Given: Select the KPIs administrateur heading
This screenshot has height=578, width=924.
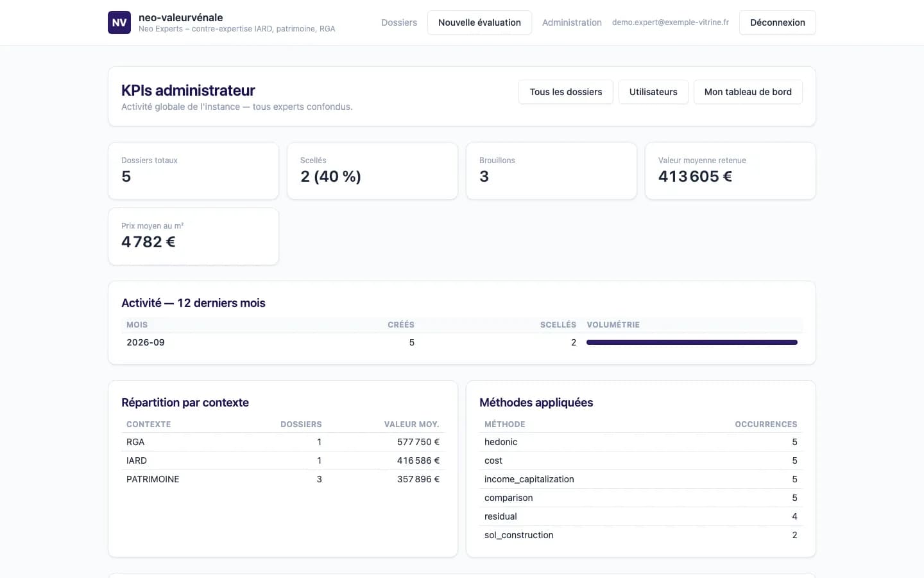Looking at the screenshot, I should click(188, 91).
